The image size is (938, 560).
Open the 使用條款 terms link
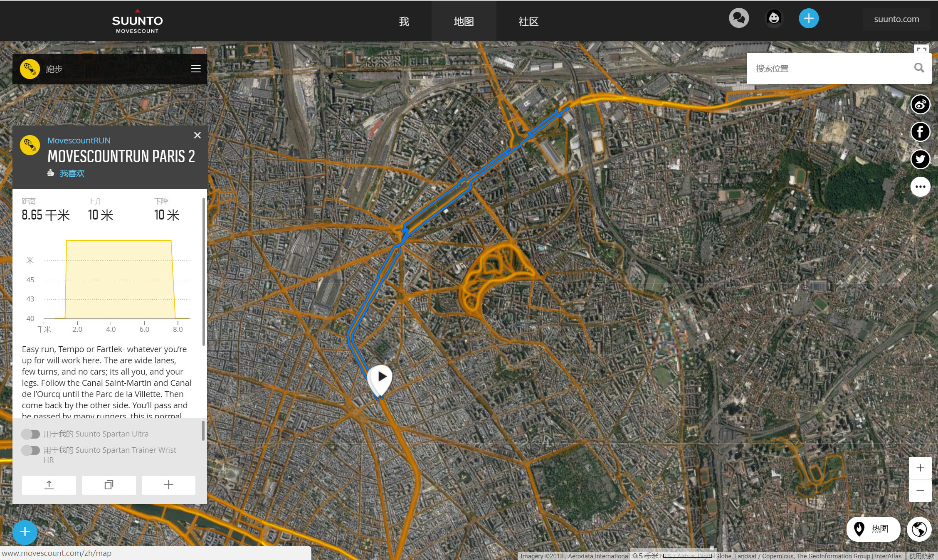[921, 556]
